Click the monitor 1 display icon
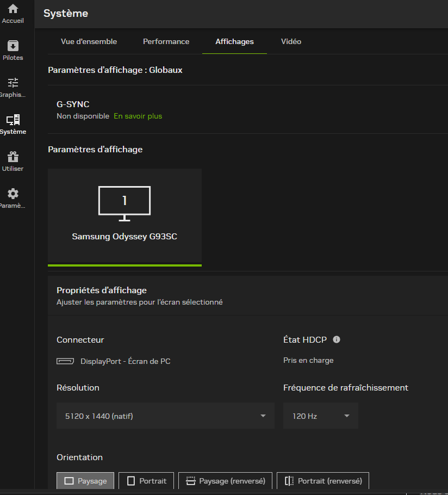 125,203
